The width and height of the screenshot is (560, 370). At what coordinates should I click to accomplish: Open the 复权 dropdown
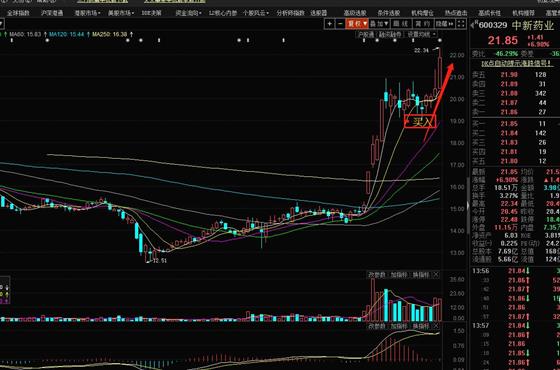tap(357, 24)
